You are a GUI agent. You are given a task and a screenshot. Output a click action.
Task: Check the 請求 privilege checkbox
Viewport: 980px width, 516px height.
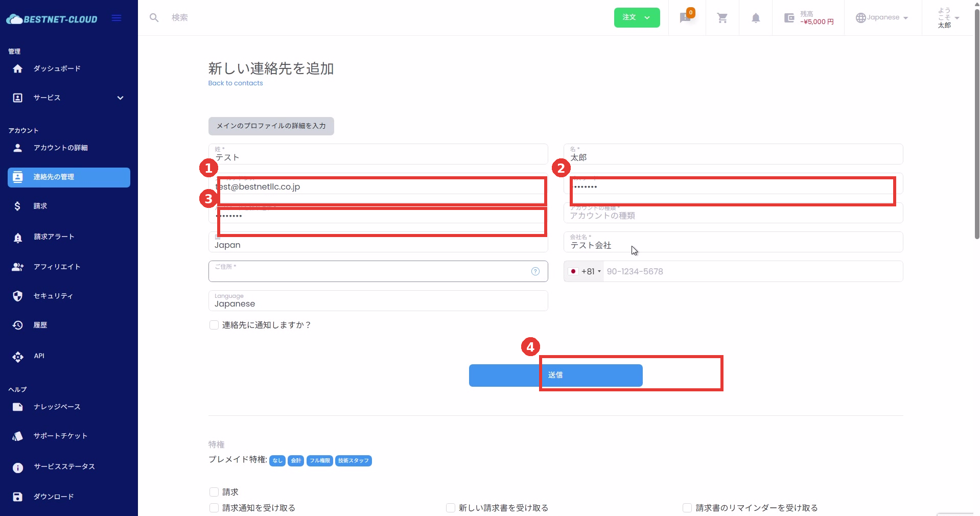click(x=214, y=492)
